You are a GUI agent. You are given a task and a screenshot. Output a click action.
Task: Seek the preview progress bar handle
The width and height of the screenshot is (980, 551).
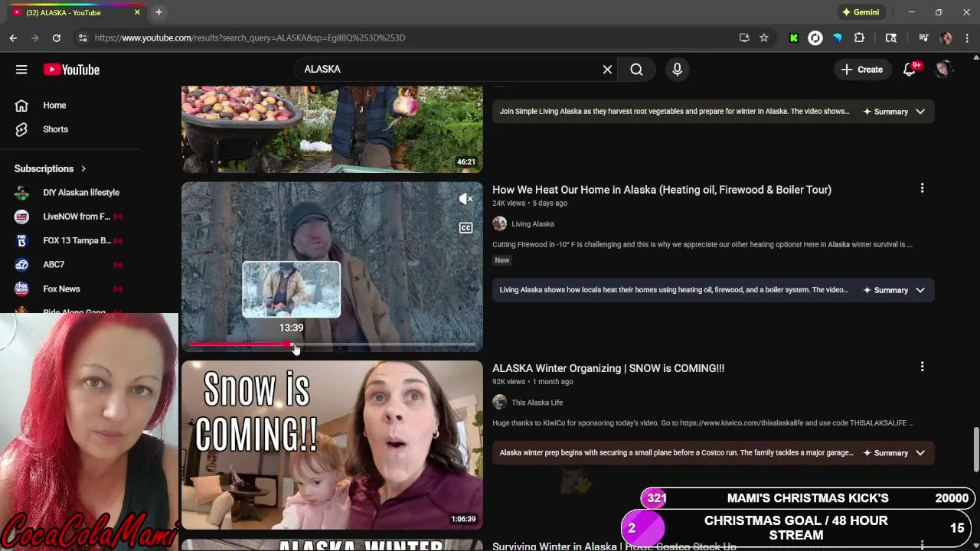point(289,345)
